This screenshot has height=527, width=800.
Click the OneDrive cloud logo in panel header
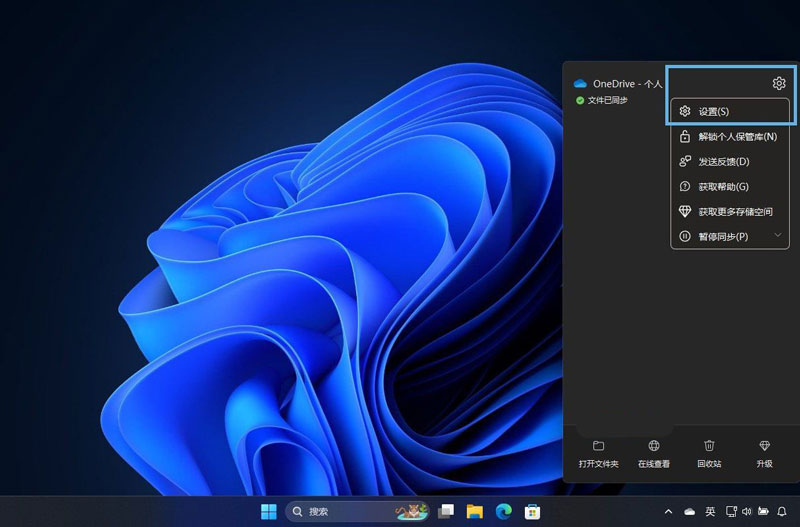[x=579, y=84]
